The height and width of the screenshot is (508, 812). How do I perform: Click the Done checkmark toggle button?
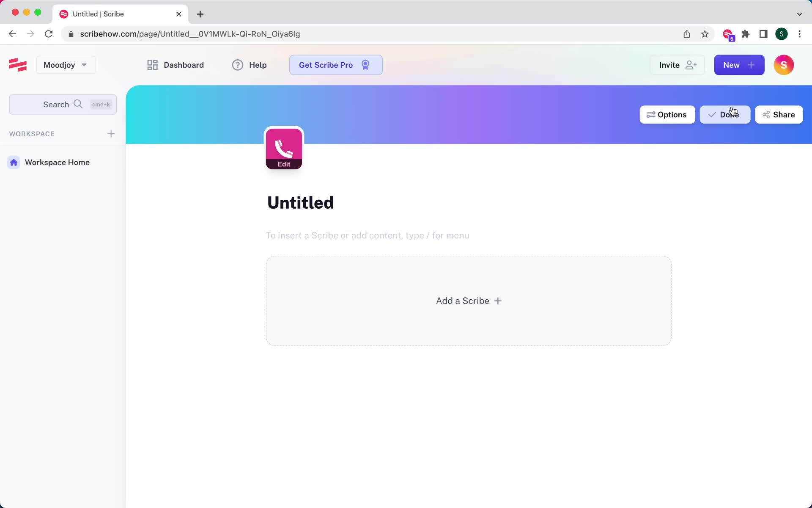(x=725, y=114)
